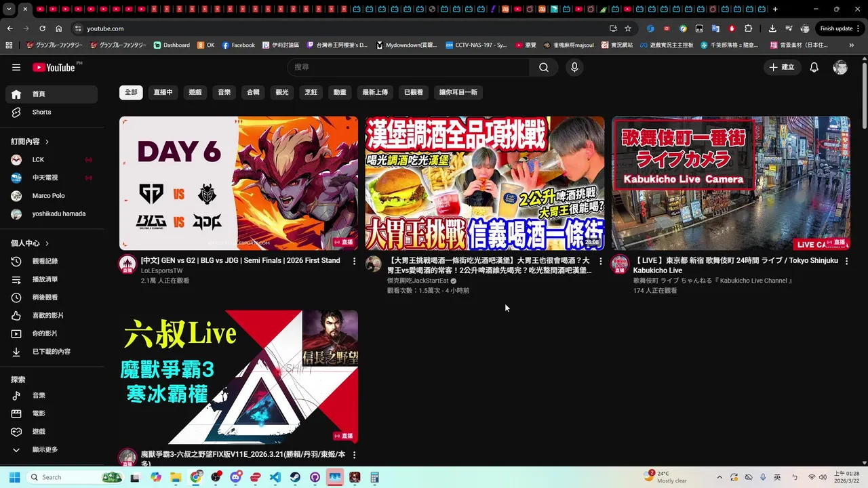Open the account avatar menu
The height and width of the screenshot is (488, 868).
[840, 67]
